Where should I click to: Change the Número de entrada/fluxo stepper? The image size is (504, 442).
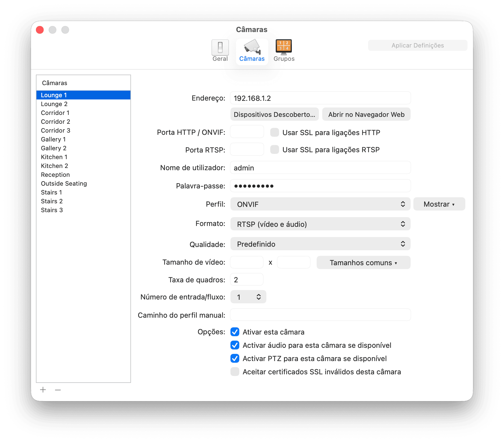[x=248, y=297]
